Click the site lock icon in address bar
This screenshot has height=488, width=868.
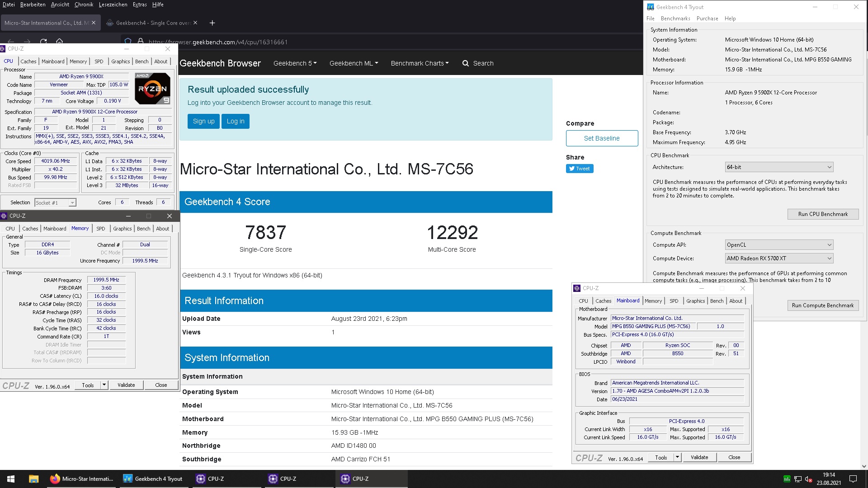click(x=141, y=41)
